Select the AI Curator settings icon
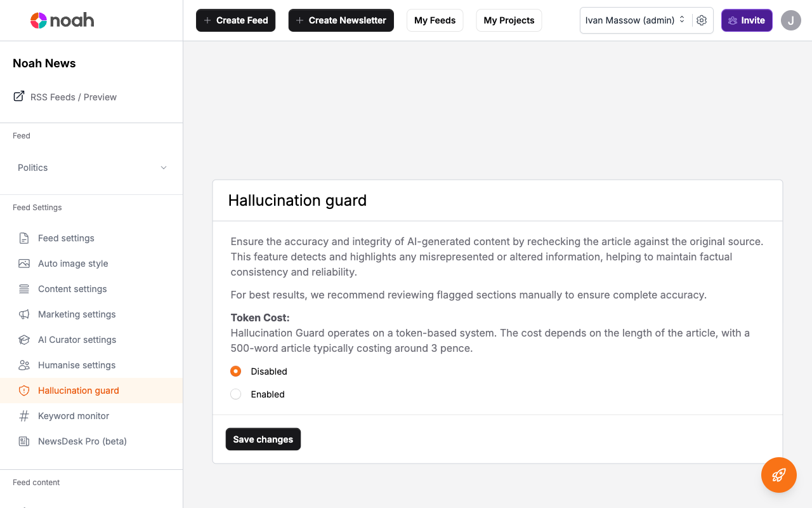 click(x=23, y=340)
